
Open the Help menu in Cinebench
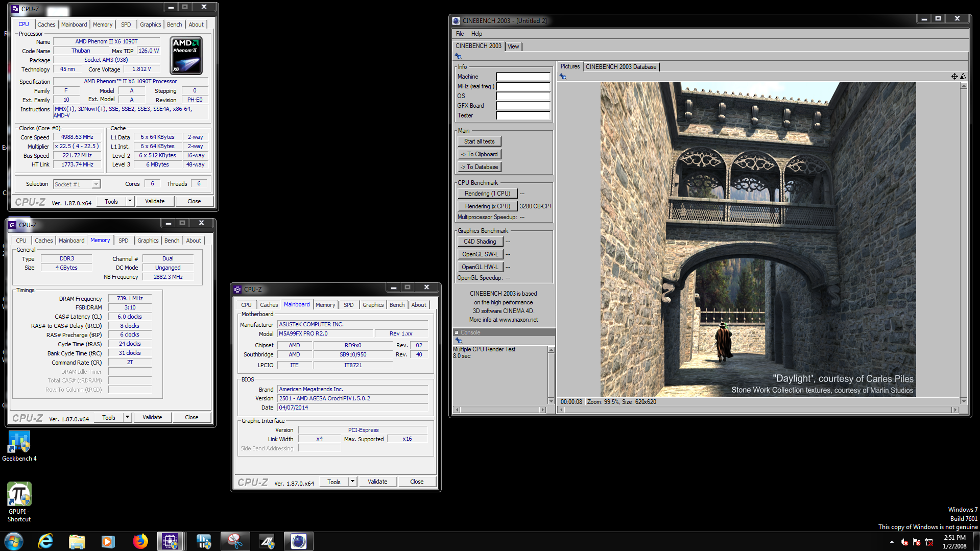pos(476,34)
